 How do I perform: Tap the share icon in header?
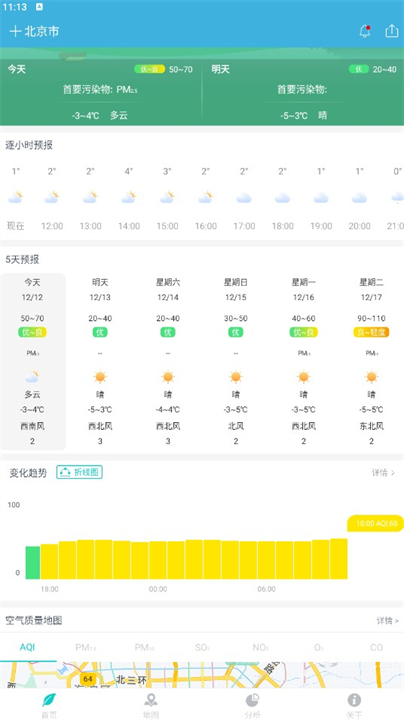coord(392,31)
